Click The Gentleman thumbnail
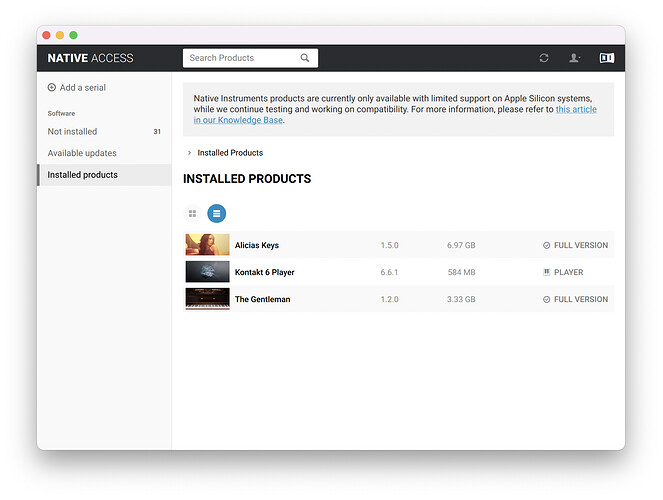The width and height of the screenshot is (663, 500). coord(208,299)
